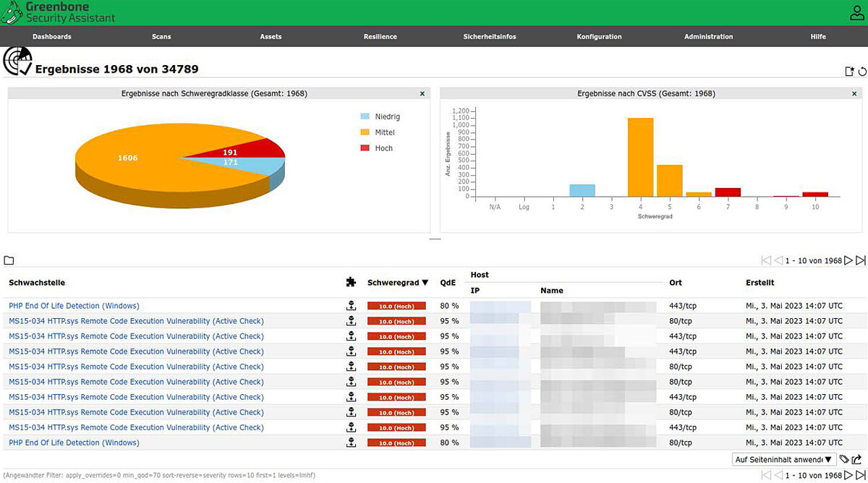Image resolution: width=868 pixels, height=483 pixels.
Task: Click the folder icon above the results table
Action: 9,260
